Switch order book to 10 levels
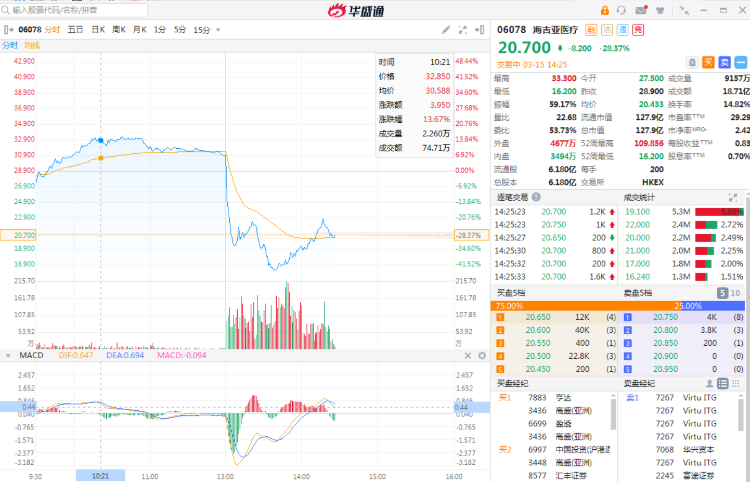The image size is (750, 482). point(736,293)
